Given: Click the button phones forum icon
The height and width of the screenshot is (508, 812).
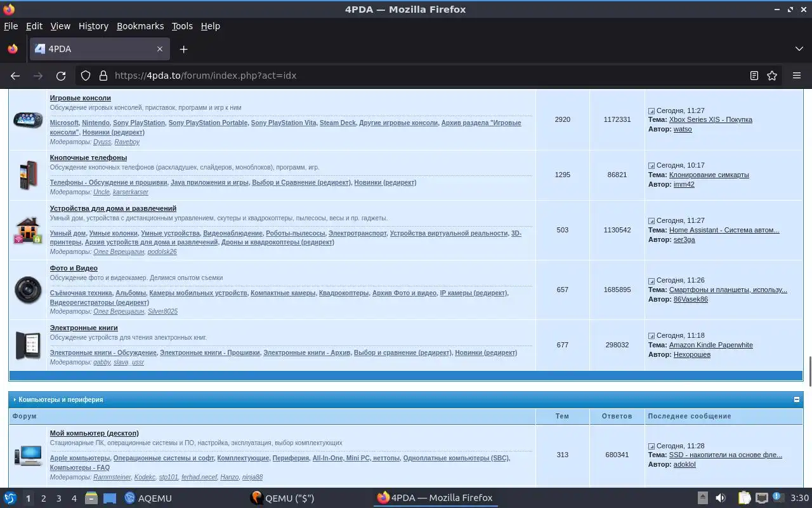Looking at the screenshot, I should click(29, 175).
